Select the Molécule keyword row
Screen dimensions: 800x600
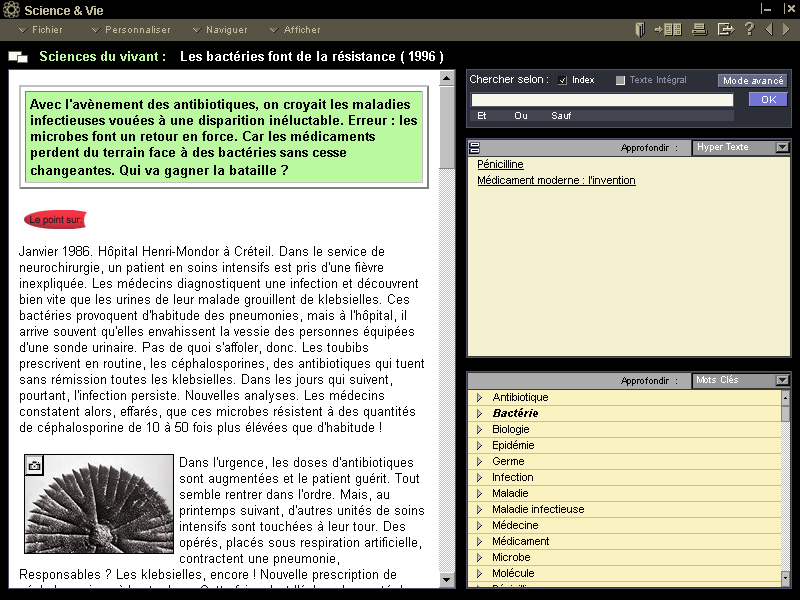(625, 574)
